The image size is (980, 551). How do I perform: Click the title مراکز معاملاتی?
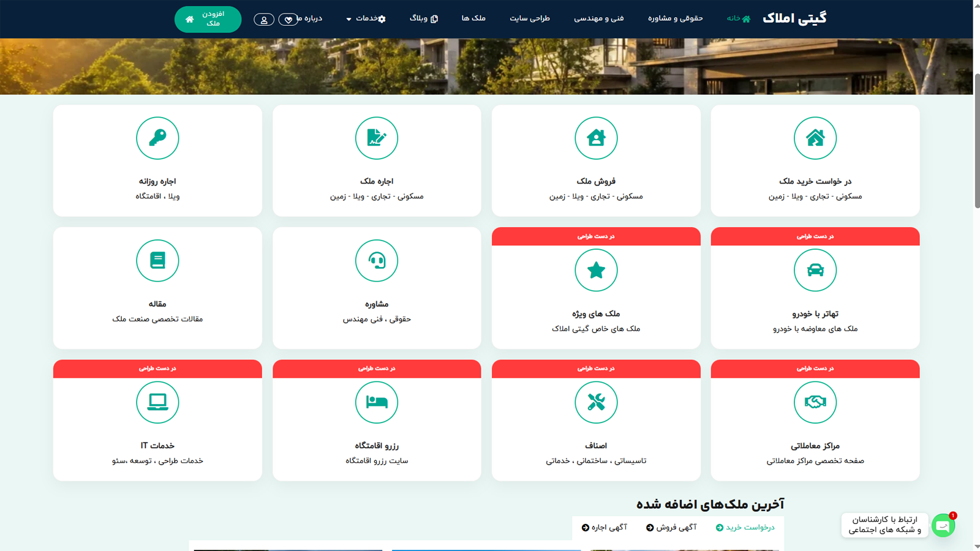pyautogui.click(x=815, y=446)
